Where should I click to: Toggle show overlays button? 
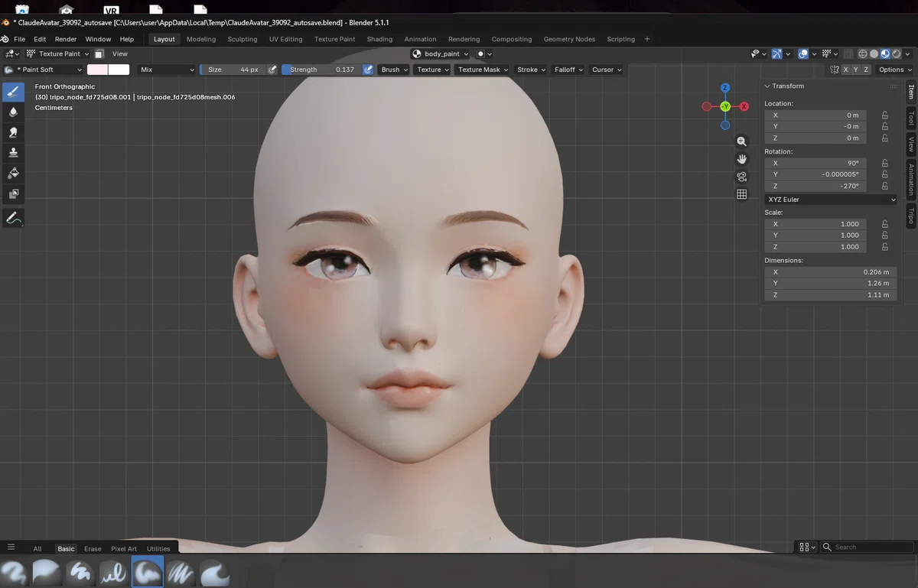pos(803,54)
